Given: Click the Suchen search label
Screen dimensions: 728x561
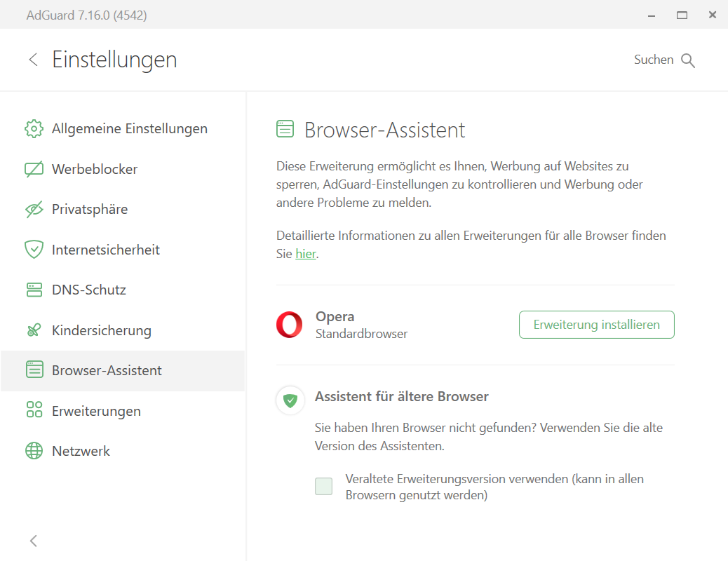Looking at the screenshot, I should tap(654, 60).
